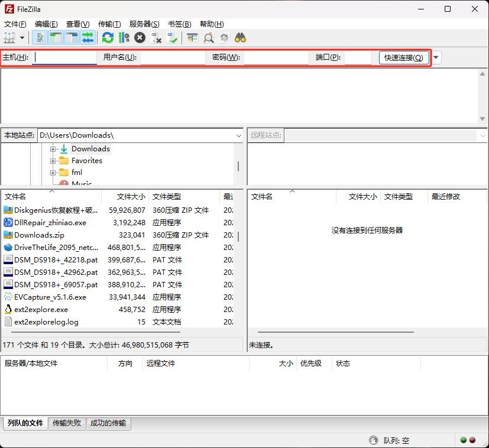Screen dimensions: 489x448
Task: Toggle the local directory tree display
Action: (56, 38)
